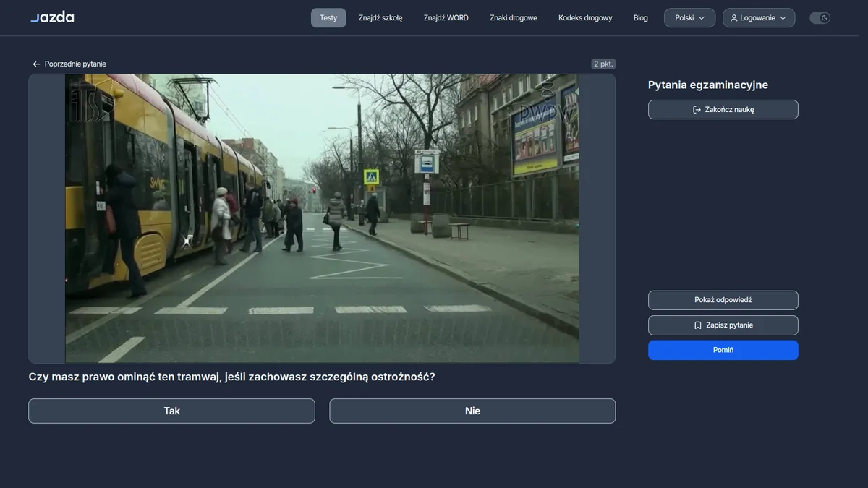Viewport: 868px width, 488px height.
Task: Click the Pytania egzaminacyjne heading
Action: tap(708, 85)
